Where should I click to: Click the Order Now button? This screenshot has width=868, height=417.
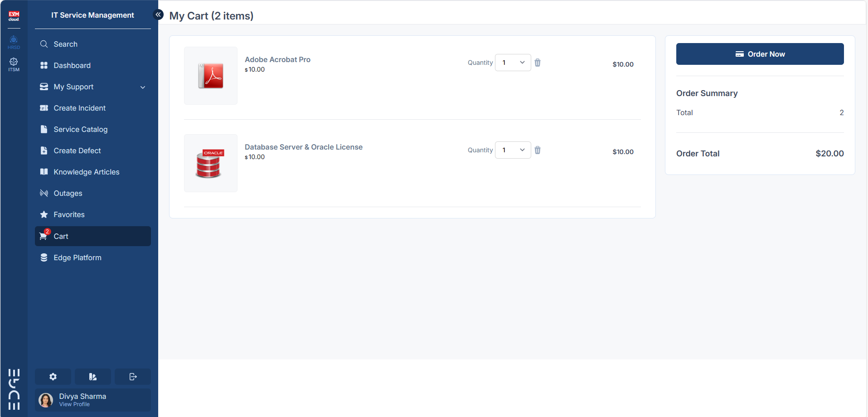click(x=760, y=54)
